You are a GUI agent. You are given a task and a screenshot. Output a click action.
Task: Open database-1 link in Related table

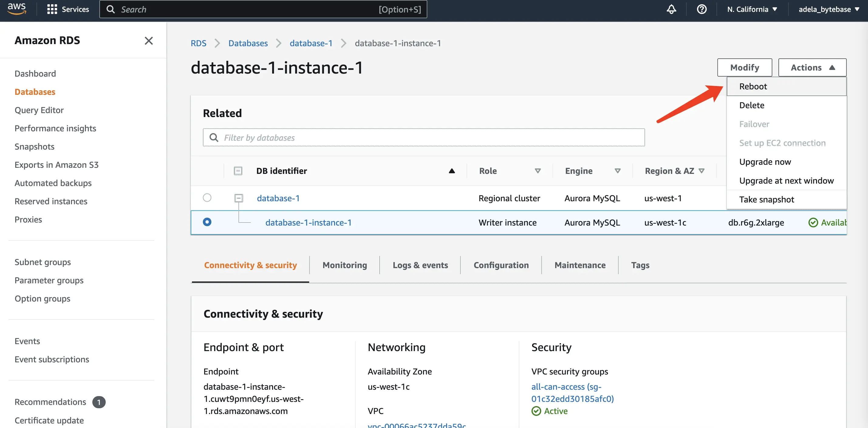pyautogui.click(x=278, y=198)
